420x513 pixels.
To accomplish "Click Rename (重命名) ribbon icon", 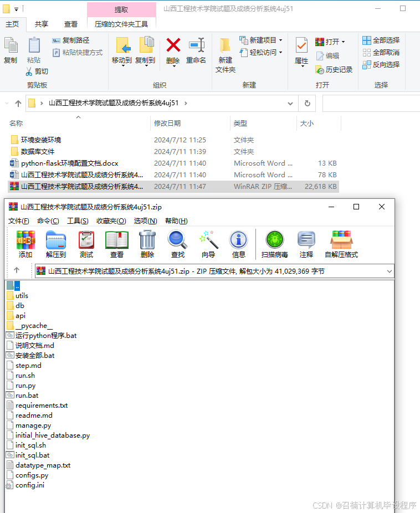I will pyautogui.click(x=196, y=50).
